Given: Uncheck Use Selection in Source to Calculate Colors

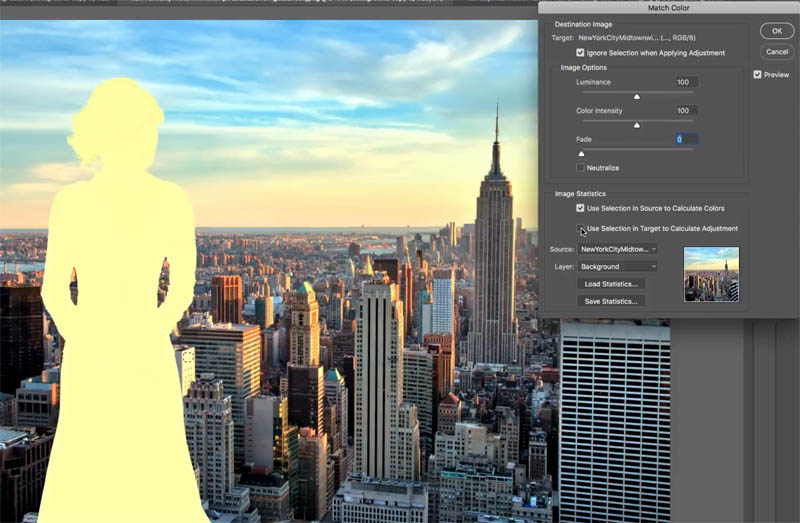Looking at the screenshot, I should click(580, 208).
